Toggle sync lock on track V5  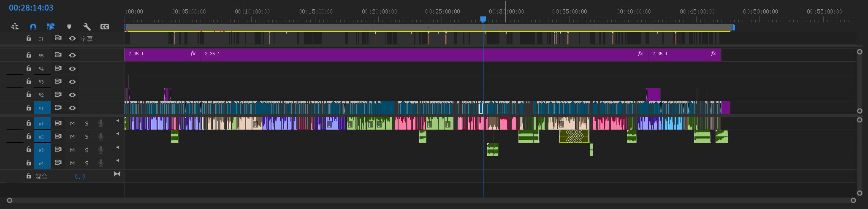58,55
